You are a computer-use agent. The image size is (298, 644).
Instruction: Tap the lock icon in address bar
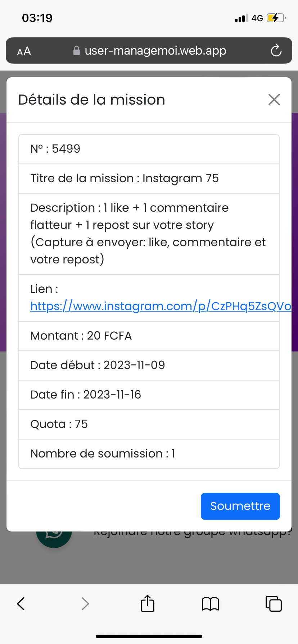(x=77, y=51)
